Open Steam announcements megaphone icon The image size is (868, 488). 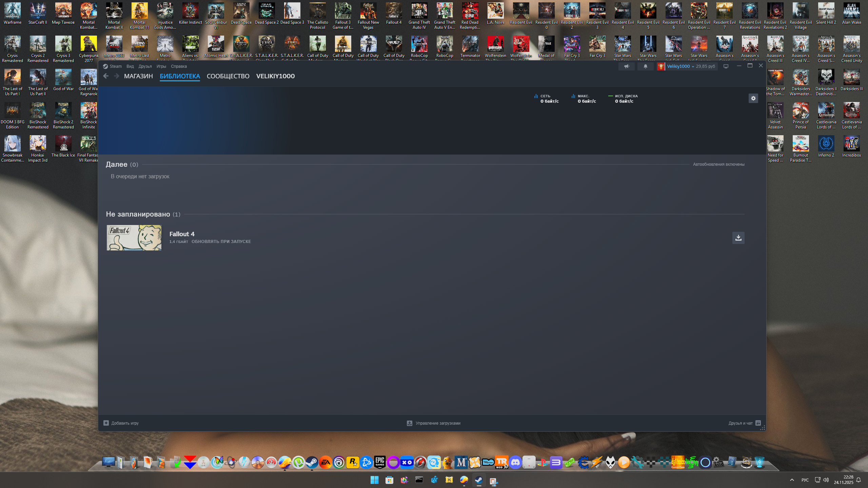[x=626, y=66]
